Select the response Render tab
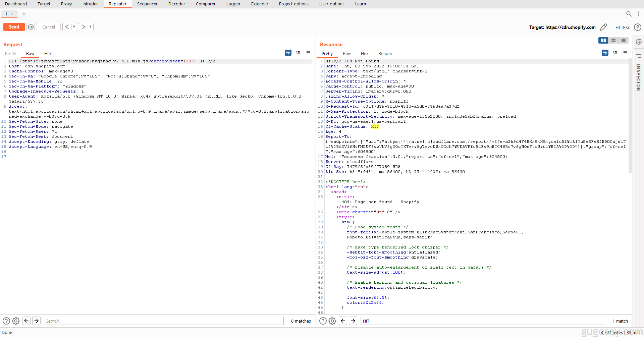The image size is (644, 337). pos(385,54)
